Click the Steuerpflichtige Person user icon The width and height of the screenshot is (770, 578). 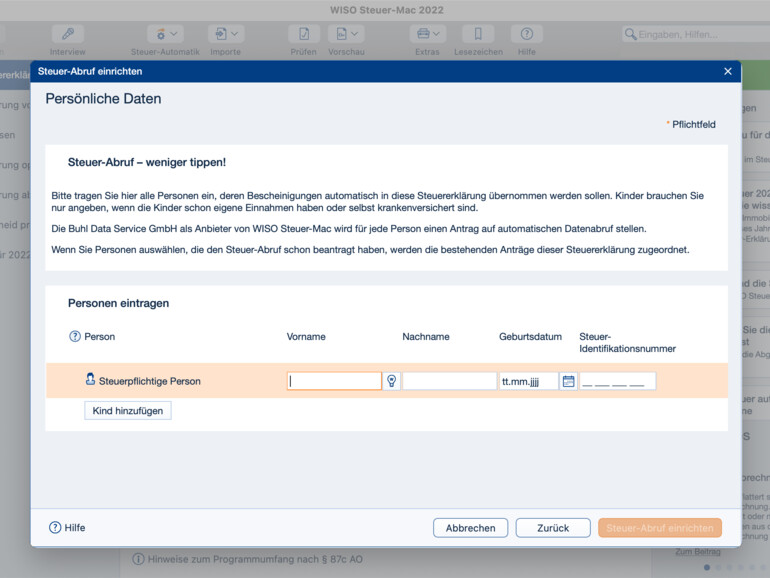pyautogui.click(x=90, y=379)
